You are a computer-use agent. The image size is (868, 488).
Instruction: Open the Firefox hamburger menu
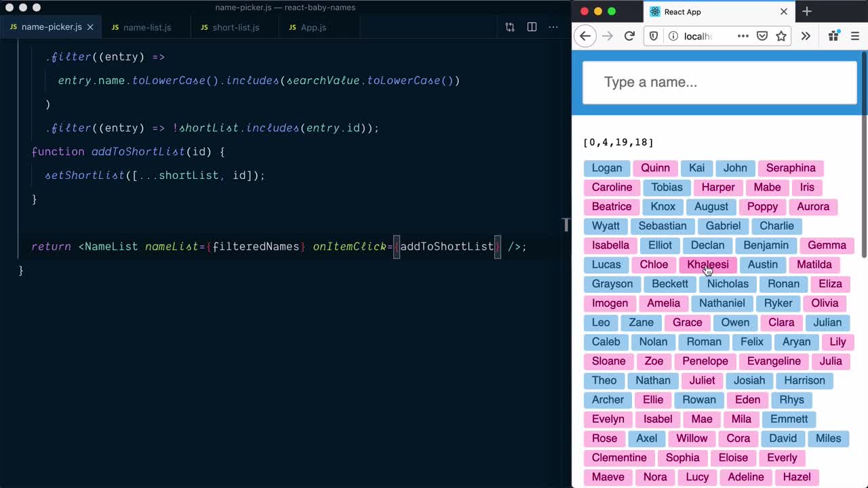click(855, 36)
